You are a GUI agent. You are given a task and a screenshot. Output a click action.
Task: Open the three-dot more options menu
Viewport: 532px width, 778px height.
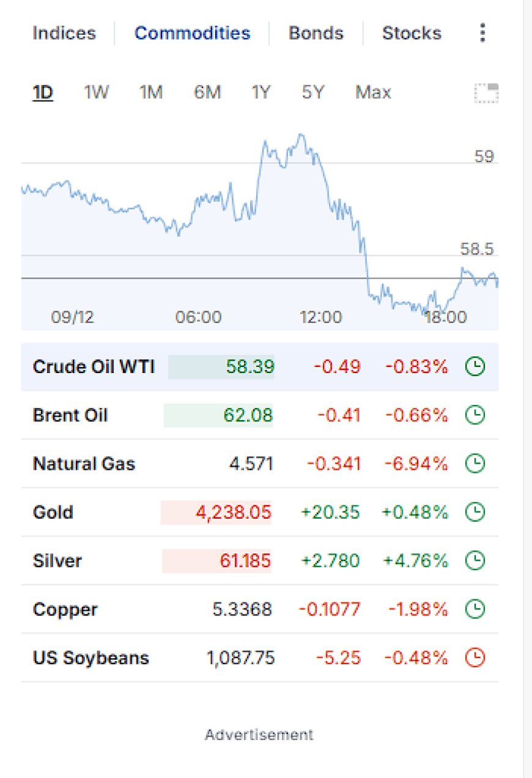483,33
